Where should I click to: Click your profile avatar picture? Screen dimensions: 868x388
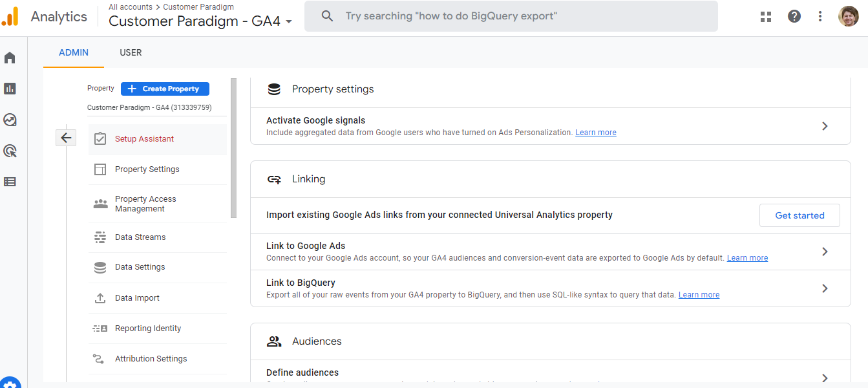coord(848,16)
